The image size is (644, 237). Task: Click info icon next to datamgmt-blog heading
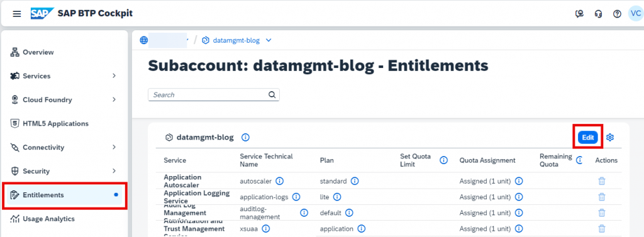tap(246, 138)
